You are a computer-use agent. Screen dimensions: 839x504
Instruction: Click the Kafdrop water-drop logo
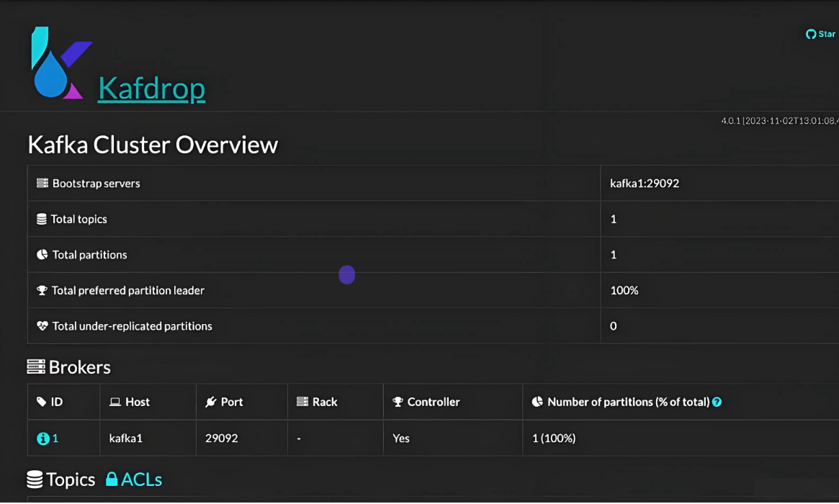[x=60, y=63]
